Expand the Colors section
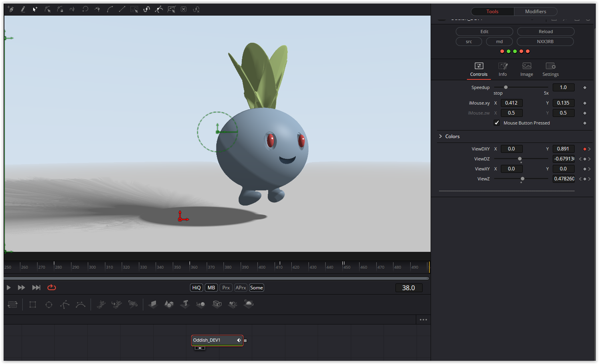599x364 pixels. (441, 136)
